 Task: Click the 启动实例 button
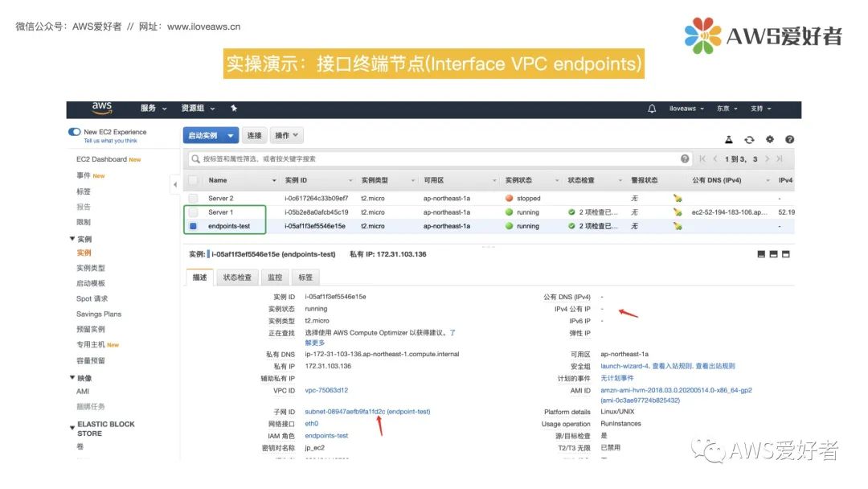[x=203, y=136]
